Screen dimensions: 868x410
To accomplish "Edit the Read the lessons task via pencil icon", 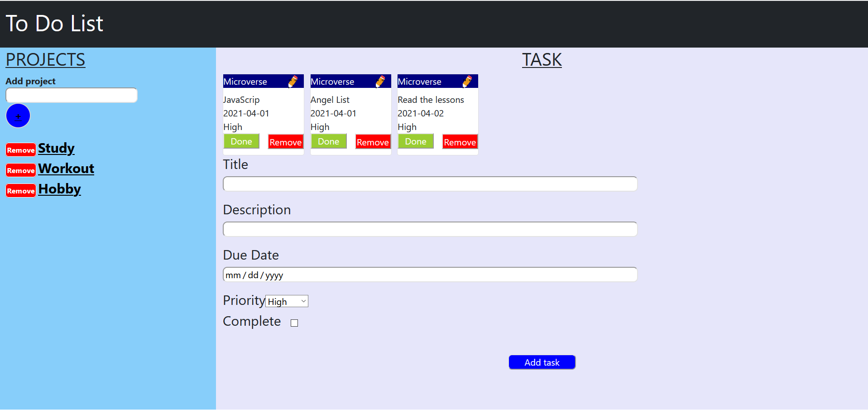I will tap(467, 82).
